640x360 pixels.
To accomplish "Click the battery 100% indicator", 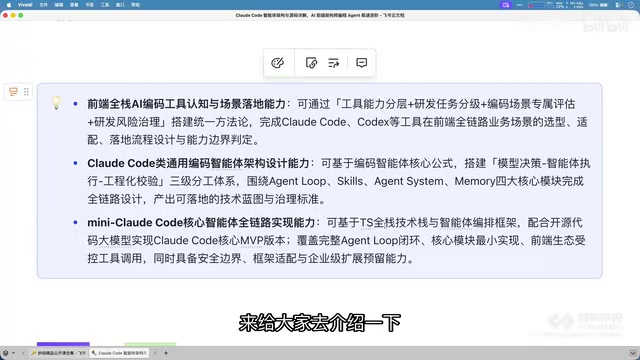I will tap(598, 5).
